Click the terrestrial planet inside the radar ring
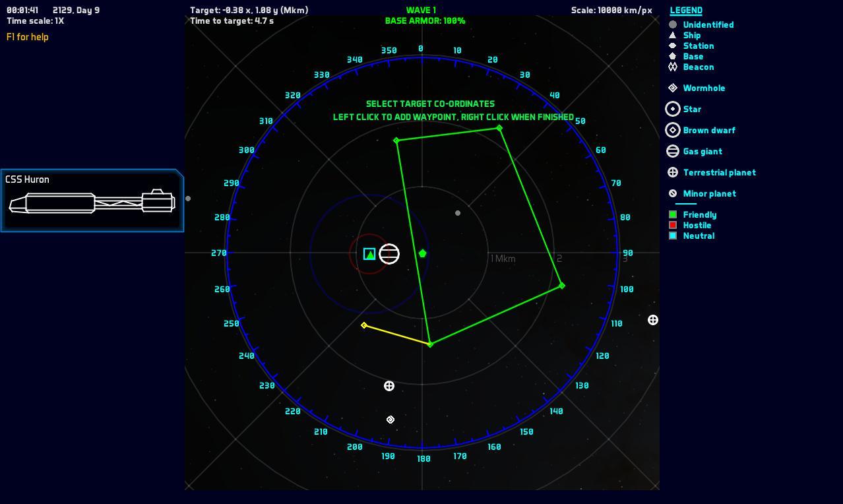The image size is (843, 504). pos(389,386)
